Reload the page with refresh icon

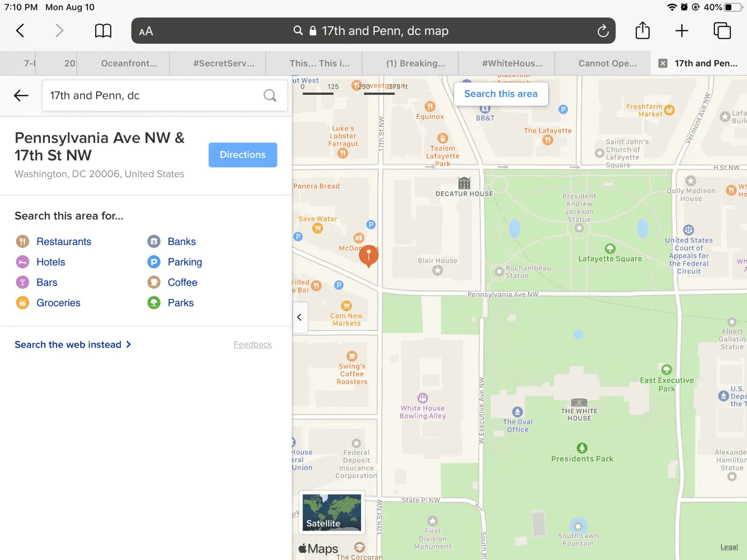pos(603,31)
